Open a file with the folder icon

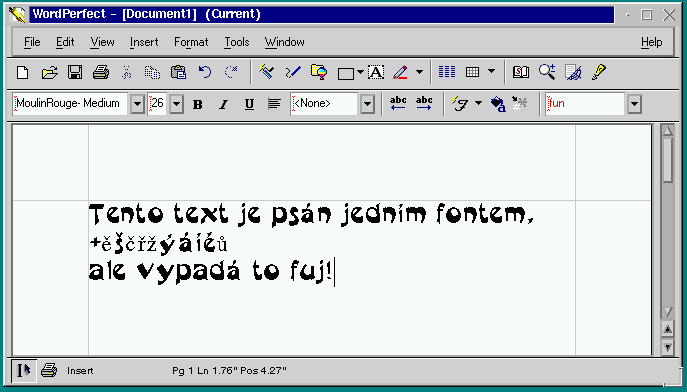[x=50, y=72]
